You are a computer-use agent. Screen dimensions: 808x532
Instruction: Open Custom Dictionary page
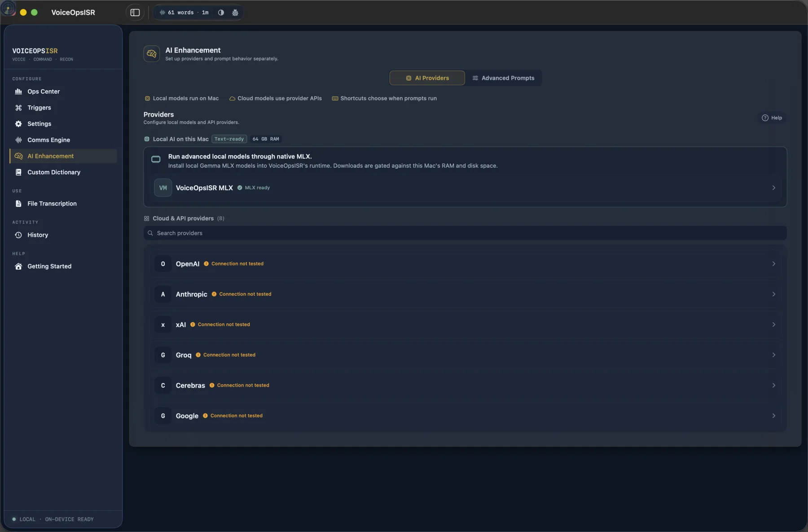click(x=63, y=172)
